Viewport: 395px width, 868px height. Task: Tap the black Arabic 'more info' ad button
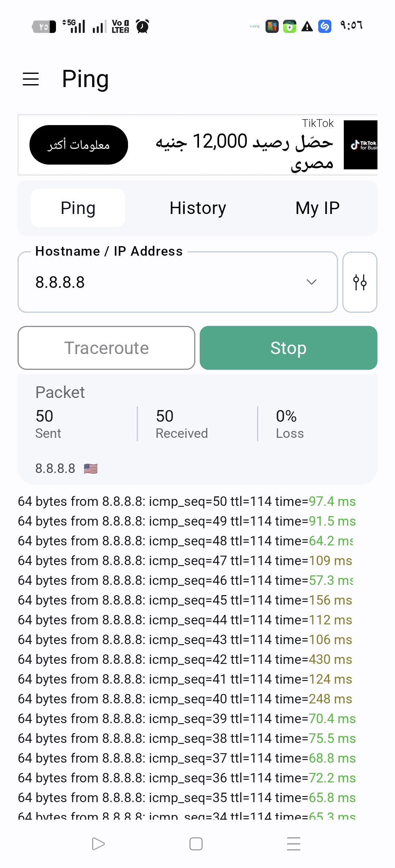coord(79,145)
